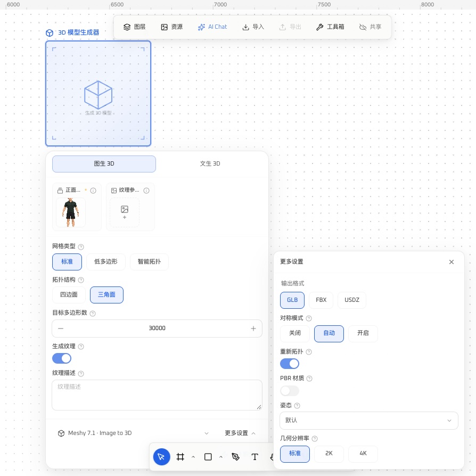Close the 更多设置 panel

point(452,262)
